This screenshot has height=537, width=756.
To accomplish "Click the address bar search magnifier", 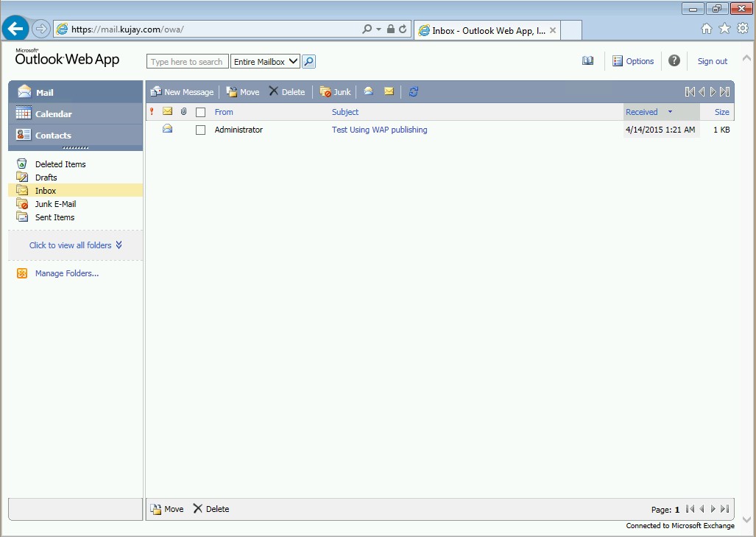I will [x=367, y=29].
